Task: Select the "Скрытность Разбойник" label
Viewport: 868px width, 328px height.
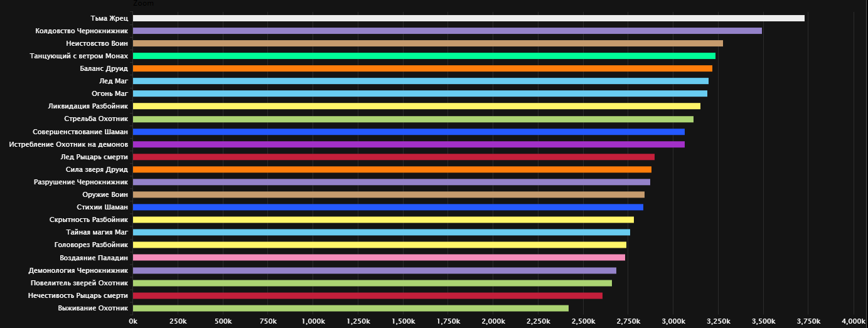Action: coord(89,220)
